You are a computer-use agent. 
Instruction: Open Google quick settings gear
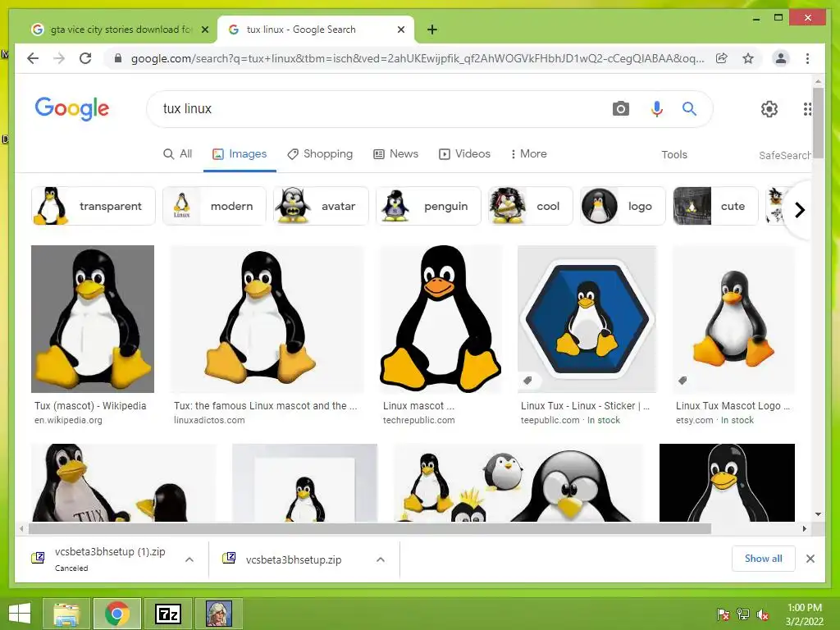(769, 109)
